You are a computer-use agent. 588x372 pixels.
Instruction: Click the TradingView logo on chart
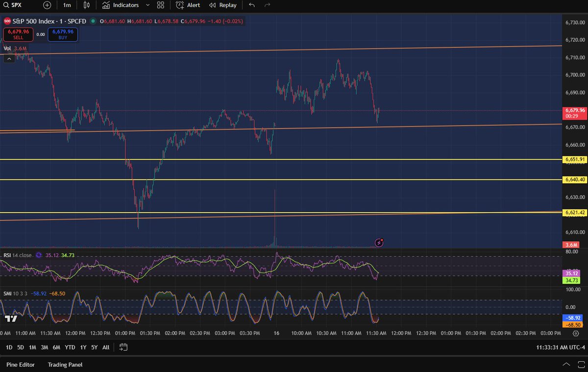coord(11,318)
